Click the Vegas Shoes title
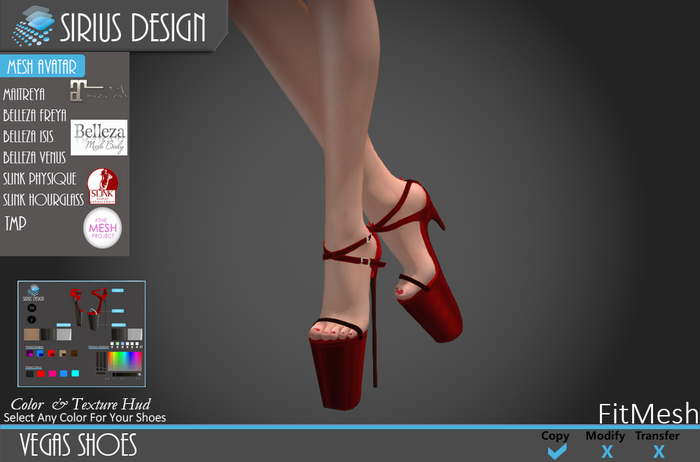 [x=78, y=445]
